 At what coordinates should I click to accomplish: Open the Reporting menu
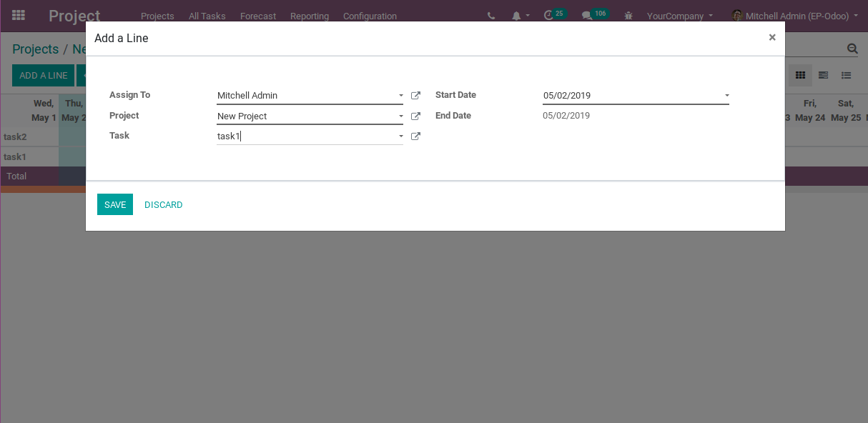point(310,16)
